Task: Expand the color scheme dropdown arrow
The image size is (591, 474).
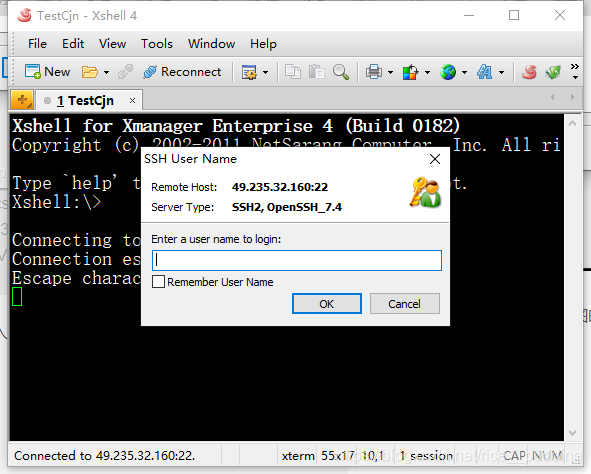Action: (427, 72)
